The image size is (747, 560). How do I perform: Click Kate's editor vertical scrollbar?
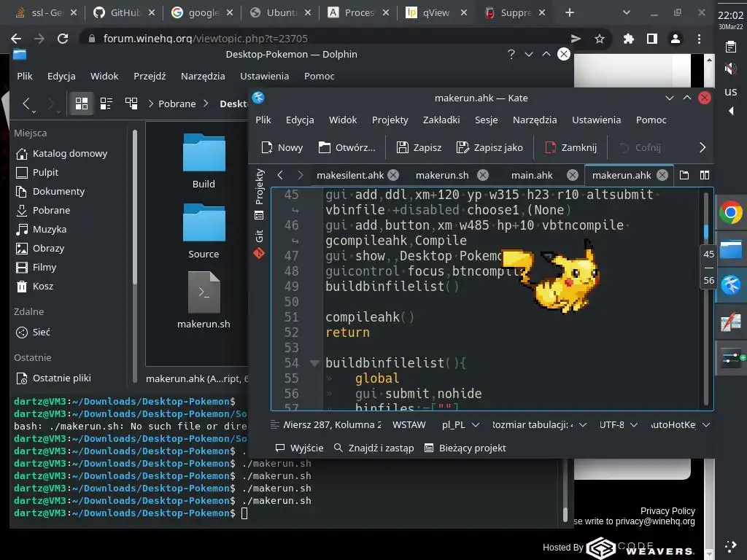706,298
